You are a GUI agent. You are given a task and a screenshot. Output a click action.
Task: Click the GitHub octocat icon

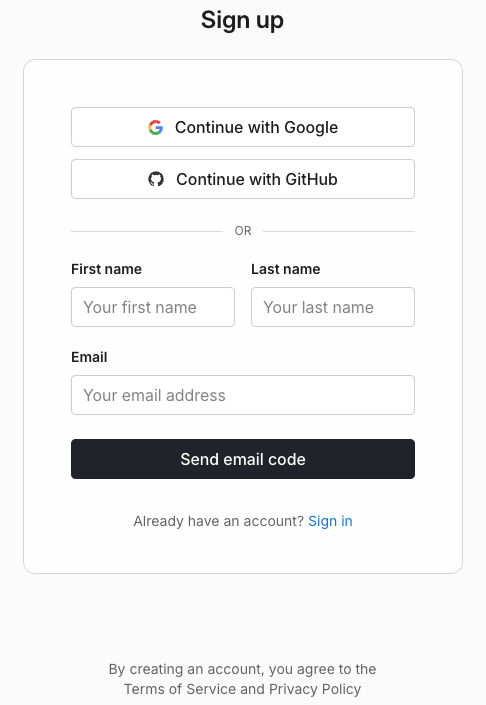[156, 179]
